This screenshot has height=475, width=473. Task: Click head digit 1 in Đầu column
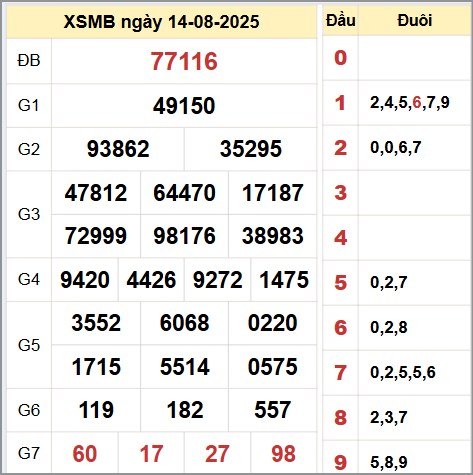340,103
